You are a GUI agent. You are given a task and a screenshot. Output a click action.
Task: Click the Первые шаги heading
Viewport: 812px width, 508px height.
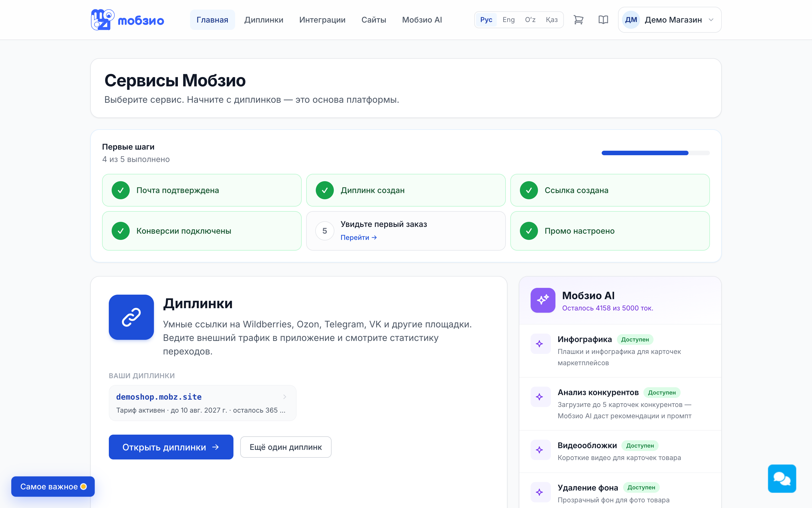[x=128, y=147]
